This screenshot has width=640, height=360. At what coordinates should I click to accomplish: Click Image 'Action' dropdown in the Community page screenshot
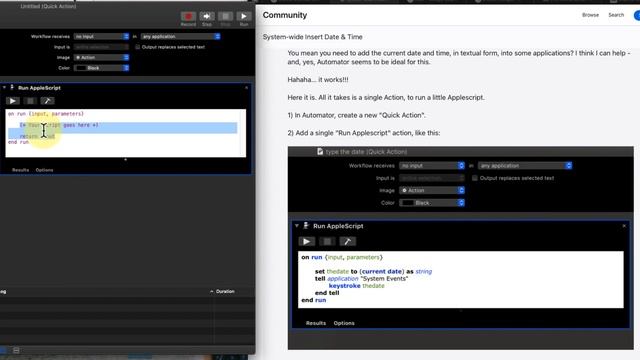click(432, 190)
